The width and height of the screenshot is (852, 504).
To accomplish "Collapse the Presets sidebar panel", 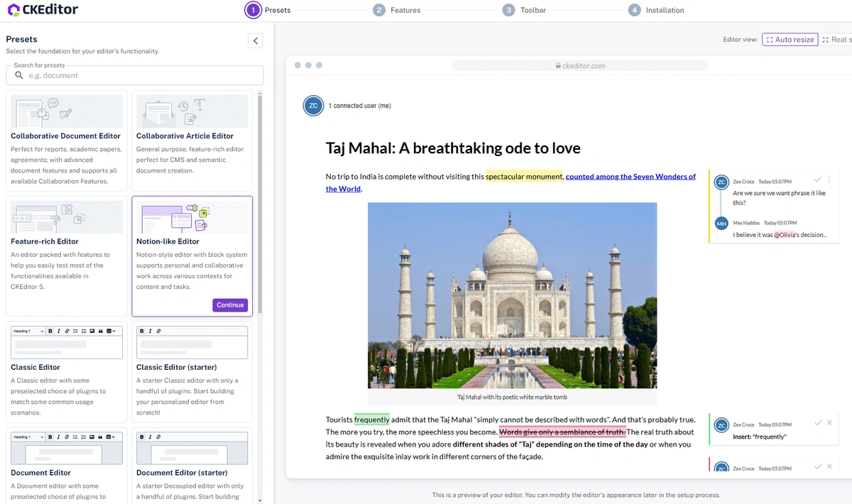I will pos(256,40).
